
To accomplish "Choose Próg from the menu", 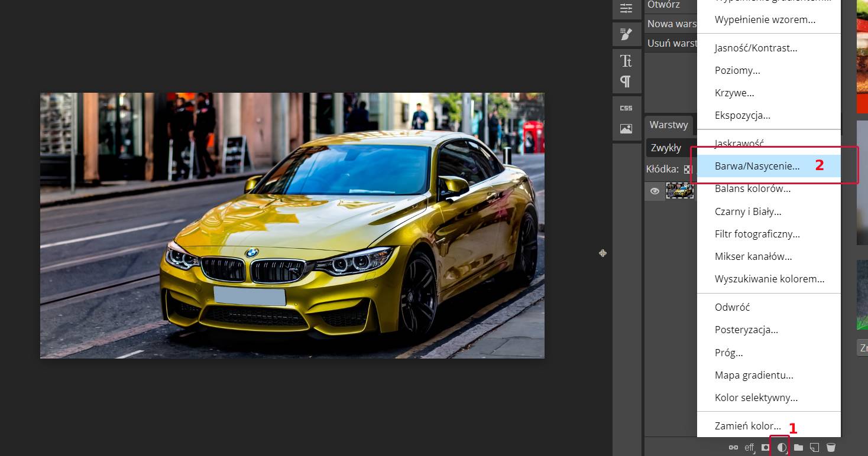I will pyautogui.click(x=769, y=353).
